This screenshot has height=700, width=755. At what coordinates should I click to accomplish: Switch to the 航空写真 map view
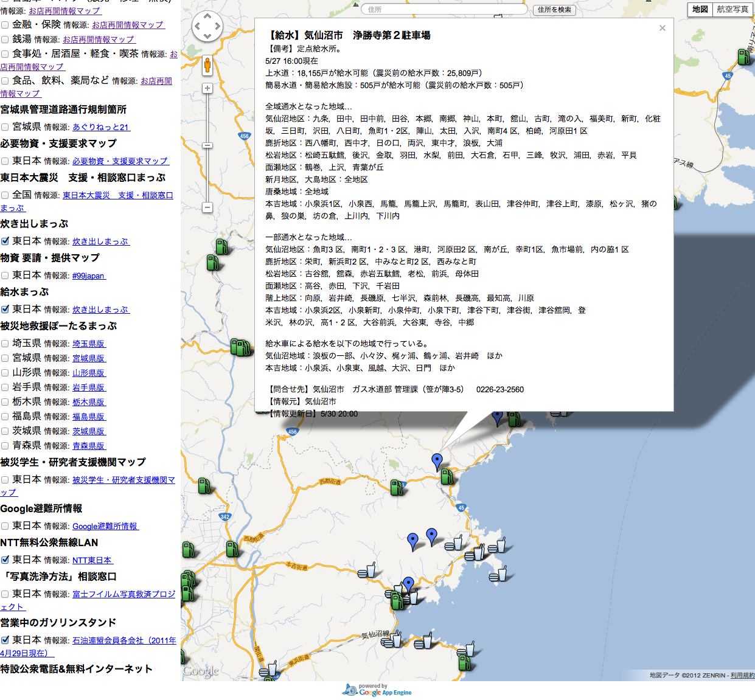732,9
